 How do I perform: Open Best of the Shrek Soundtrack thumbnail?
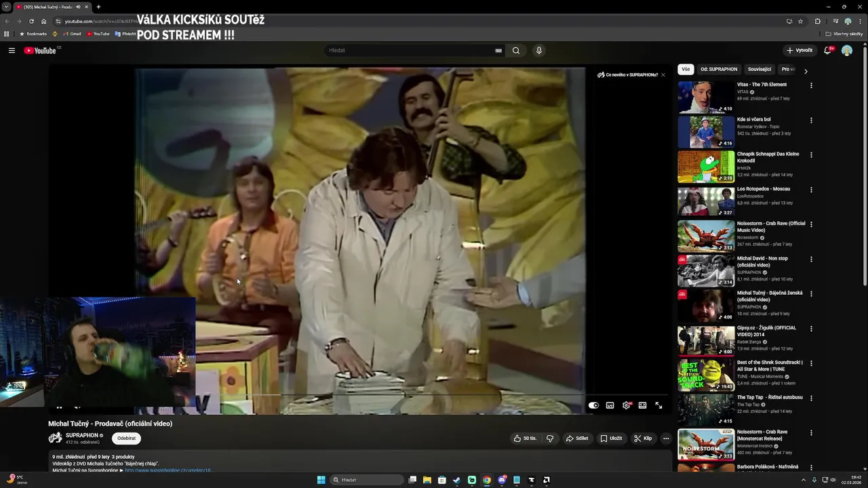[x=706, y=375]
